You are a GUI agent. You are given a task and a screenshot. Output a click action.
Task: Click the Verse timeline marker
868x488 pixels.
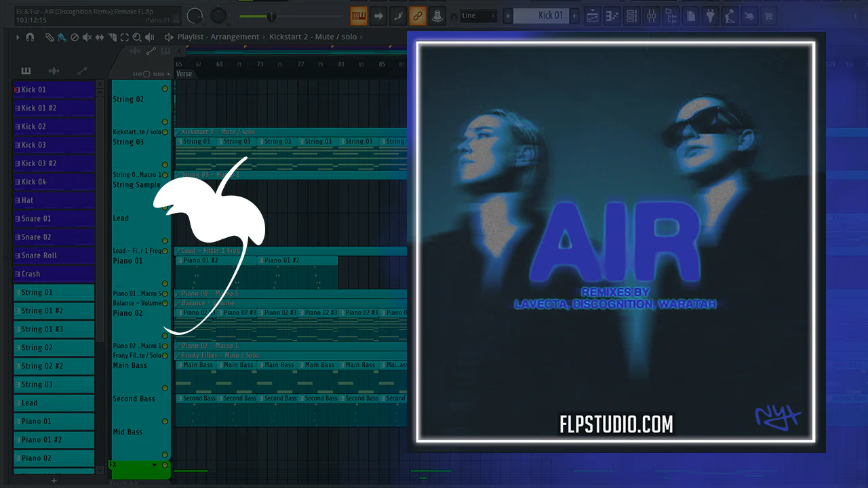tap(184, 74)
